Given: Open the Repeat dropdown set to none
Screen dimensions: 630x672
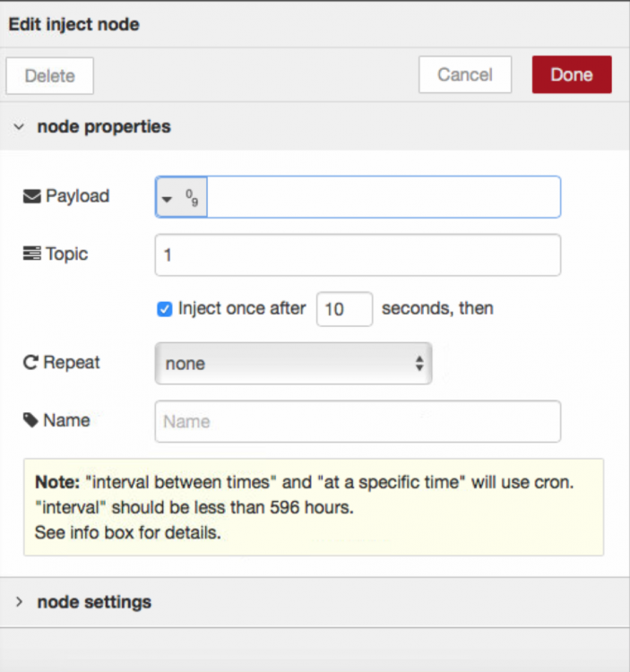Looking at the screenshot, I should pyautogui.click(x=293, y=364).
